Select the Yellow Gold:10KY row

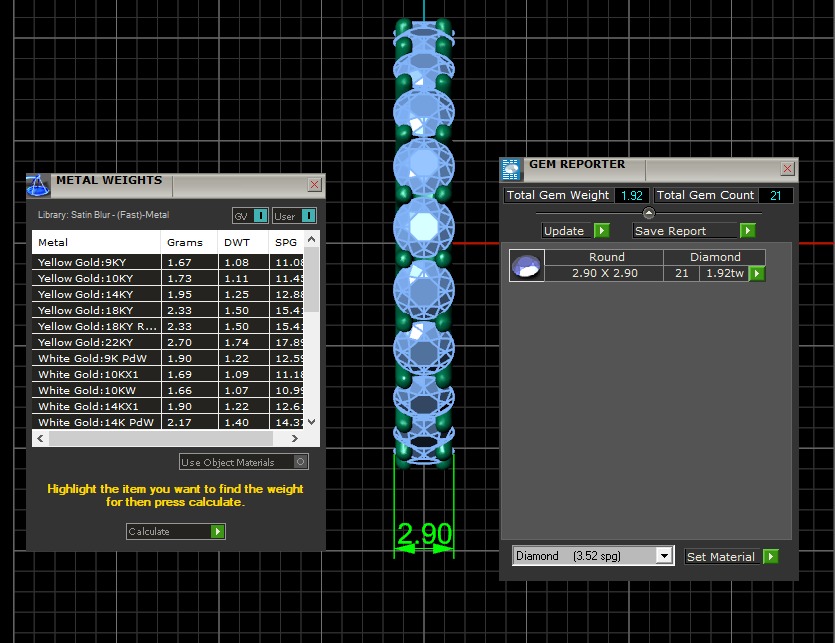point(168,278)
